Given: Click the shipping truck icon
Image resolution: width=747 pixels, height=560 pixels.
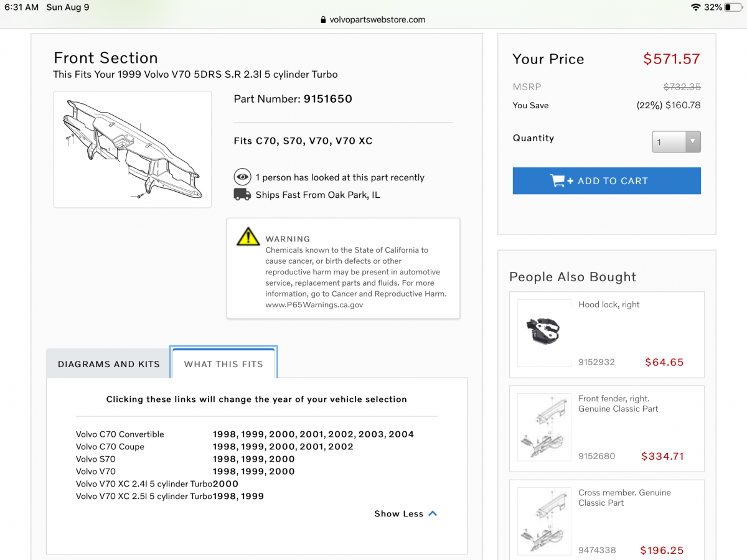Looking at the screenshot, I should click(242, 195).
